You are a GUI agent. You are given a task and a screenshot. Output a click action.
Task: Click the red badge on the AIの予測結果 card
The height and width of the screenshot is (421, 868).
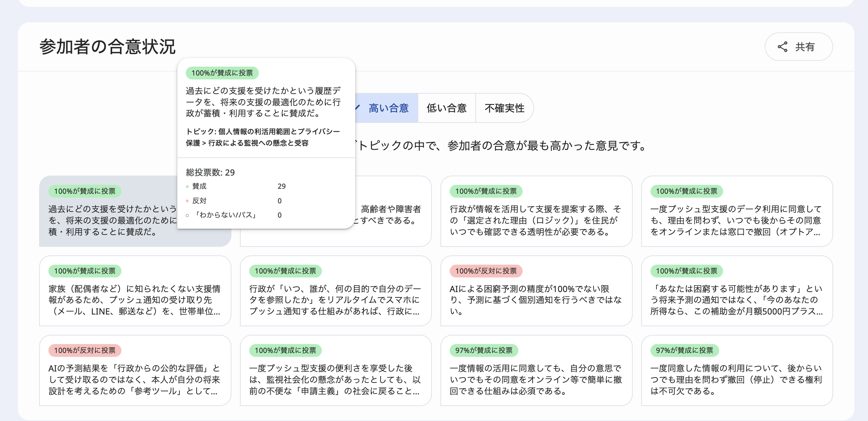[85, 350]
